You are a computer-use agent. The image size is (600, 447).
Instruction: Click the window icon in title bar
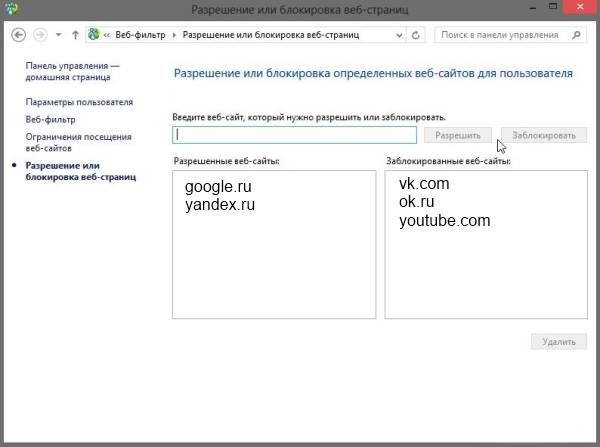click(x=11, y=10)
